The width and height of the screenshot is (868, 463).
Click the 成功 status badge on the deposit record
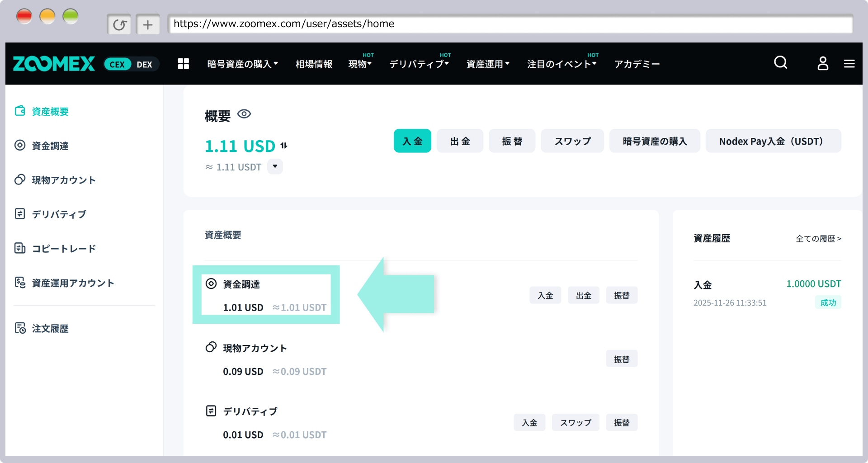pyautogui.click(x=828, y=302)
